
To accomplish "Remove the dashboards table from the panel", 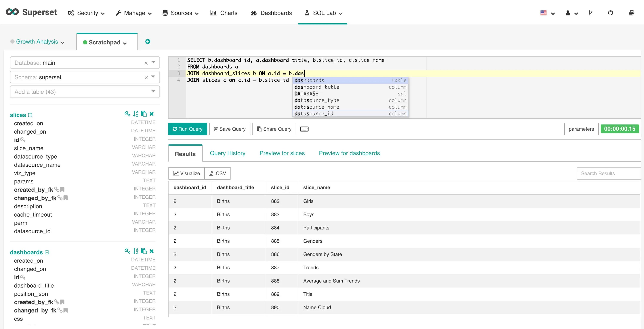I will point(152,251).
